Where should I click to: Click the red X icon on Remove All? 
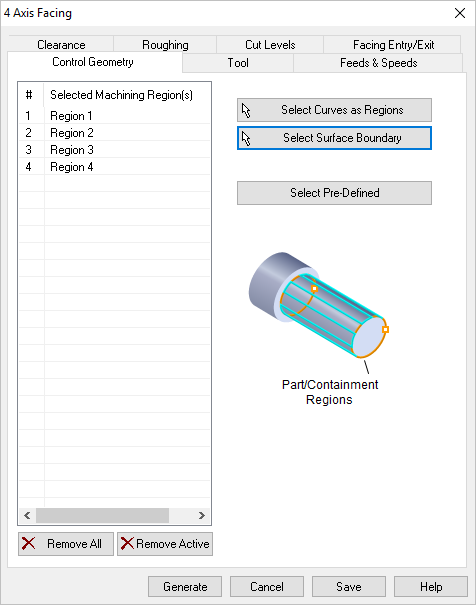coord(29,544)
